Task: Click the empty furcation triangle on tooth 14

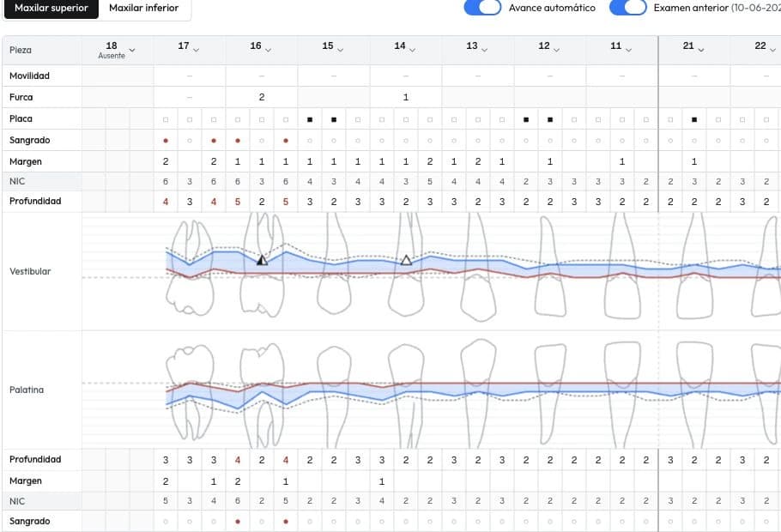Action: pyautogui.click(x=406, y=259)
